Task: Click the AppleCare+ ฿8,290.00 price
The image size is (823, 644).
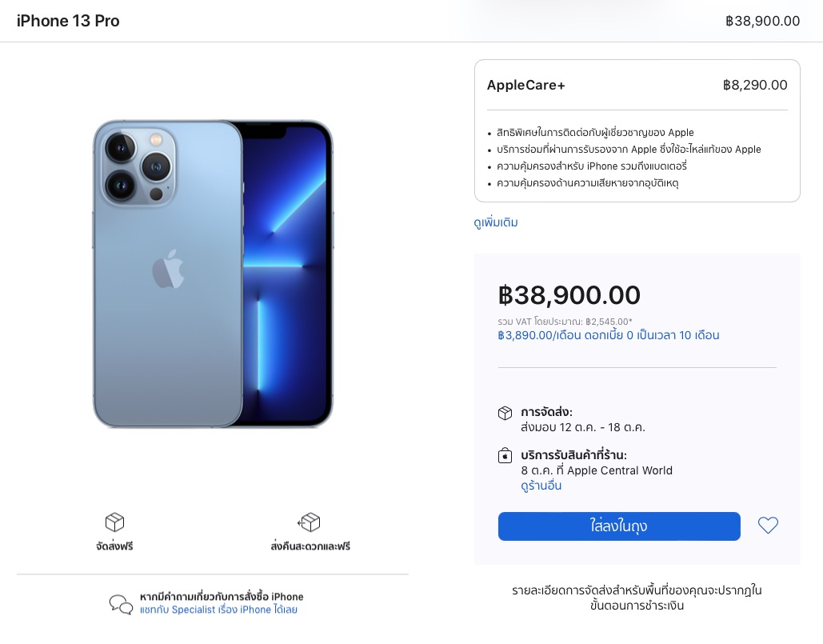Action: click(x=754, y=85)
